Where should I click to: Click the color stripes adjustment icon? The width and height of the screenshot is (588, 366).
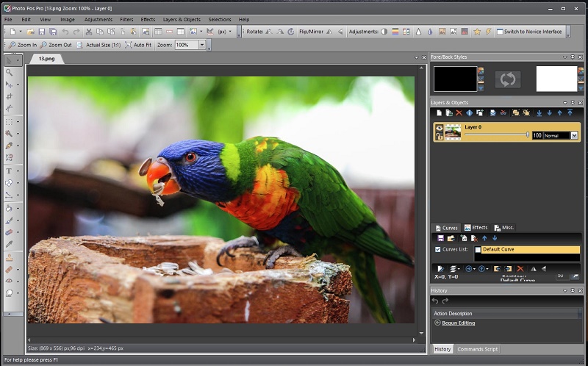point(395,32)
